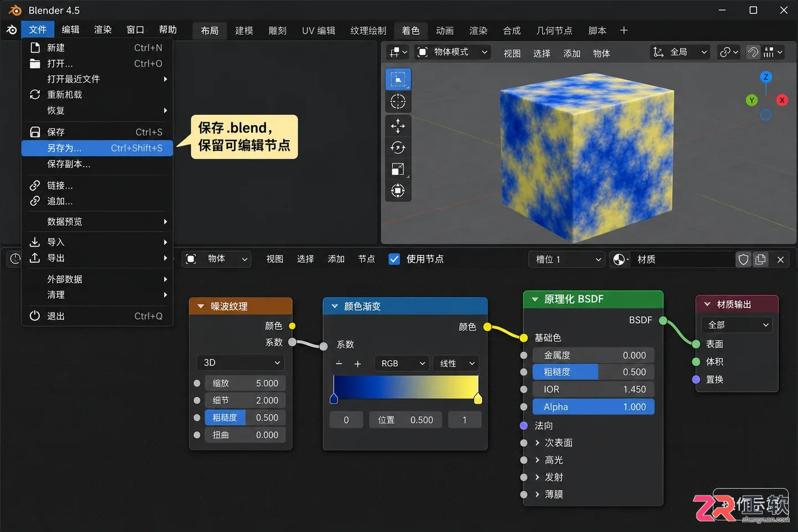Viewport: 798px width, 532px height.
Task: Select the Scale tool in viewport toolbar
Action: click(x=398, y=169)
